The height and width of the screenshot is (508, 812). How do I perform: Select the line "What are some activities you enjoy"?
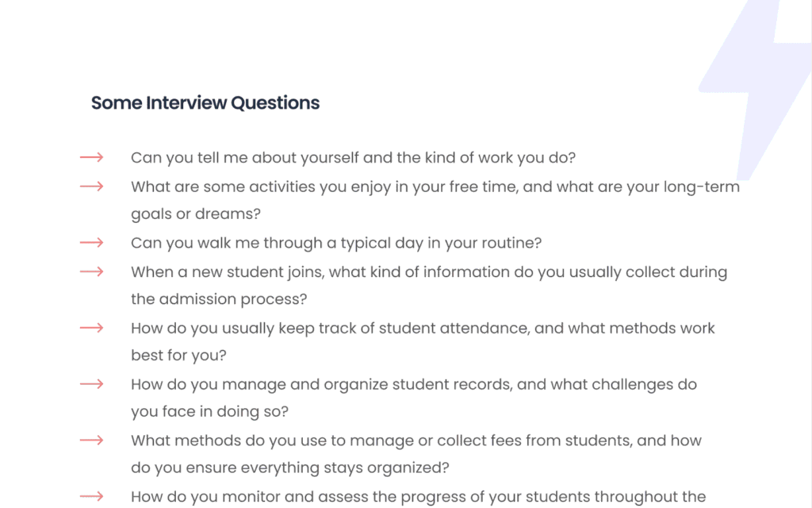(x=435, y=187)
